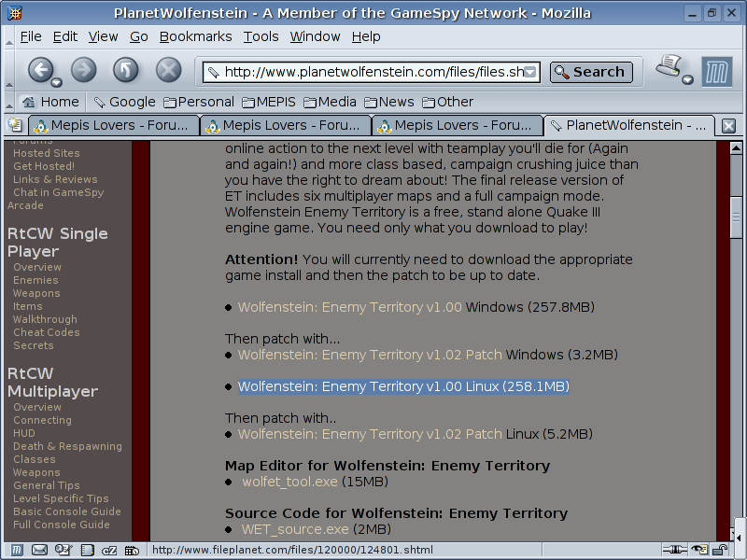
Task: Open Address Book from the status bar
Action: (87, 551)
